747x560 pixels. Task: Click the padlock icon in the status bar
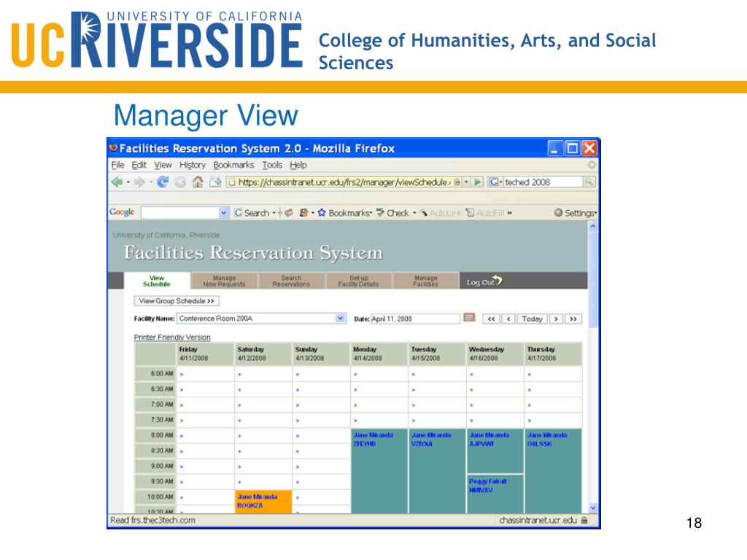(x=584, y=521)
